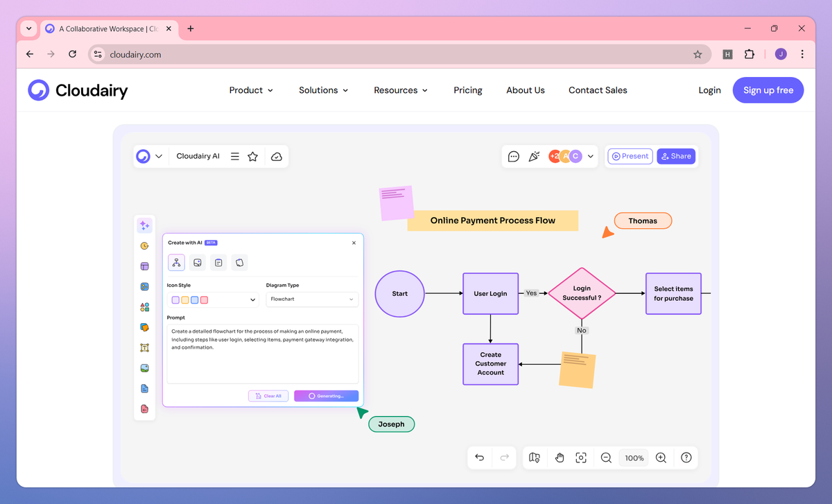Click the Online Payment Process Flow title
Image resolution: width=832 pixels, height=504 pixels.
492,220
